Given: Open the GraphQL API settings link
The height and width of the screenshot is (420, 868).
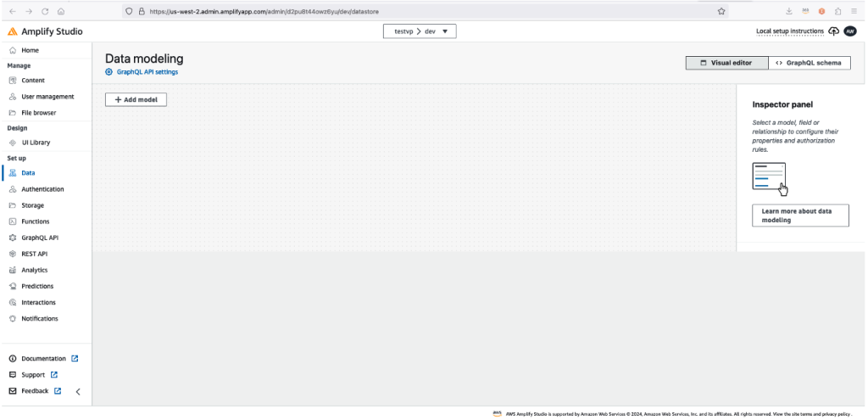Looking at the screenshot, I should pos(147,72).
